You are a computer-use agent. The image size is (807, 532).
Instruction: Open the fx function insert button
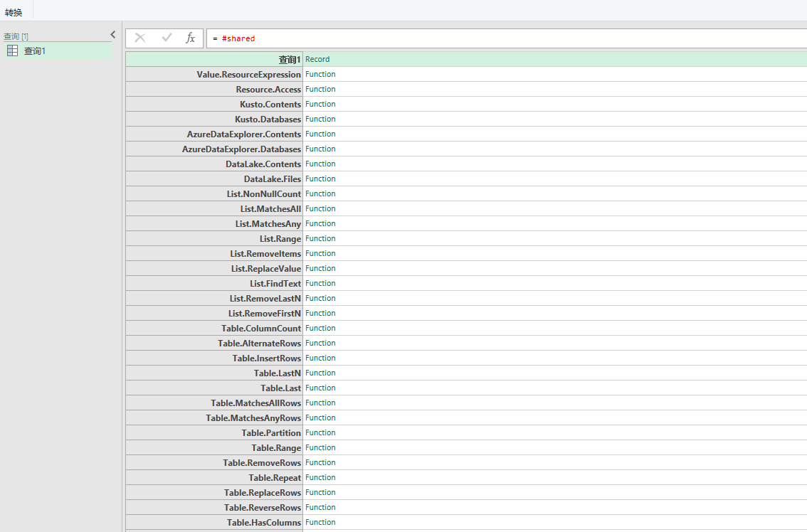191,38
